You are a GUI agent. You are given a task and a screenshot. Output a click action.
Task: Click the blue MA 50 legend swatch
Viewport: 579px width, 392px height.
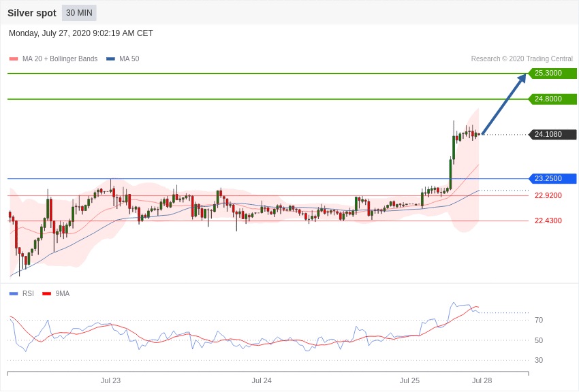[111, 59]
